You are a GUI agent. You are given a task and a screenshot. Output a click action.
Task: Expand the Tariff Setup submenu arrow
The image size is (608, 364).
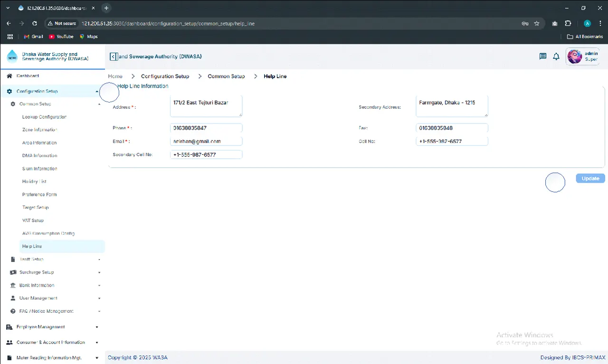99,260
